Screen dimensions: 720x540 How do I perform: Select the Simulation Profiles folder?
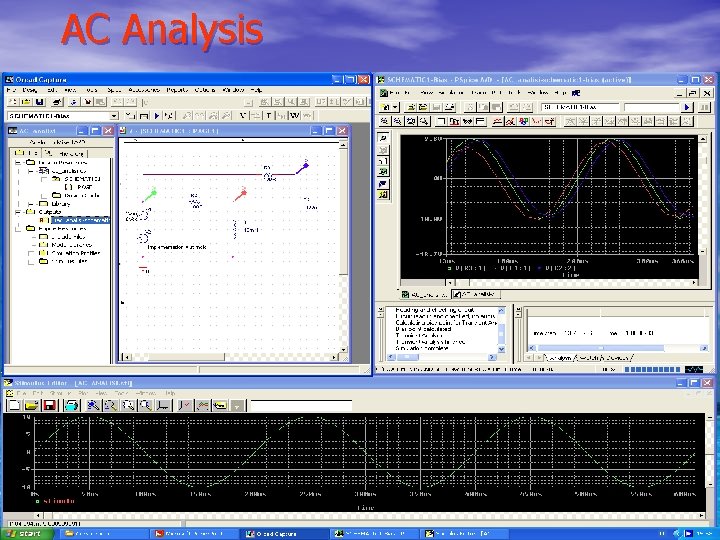click(x=70, y=253)
